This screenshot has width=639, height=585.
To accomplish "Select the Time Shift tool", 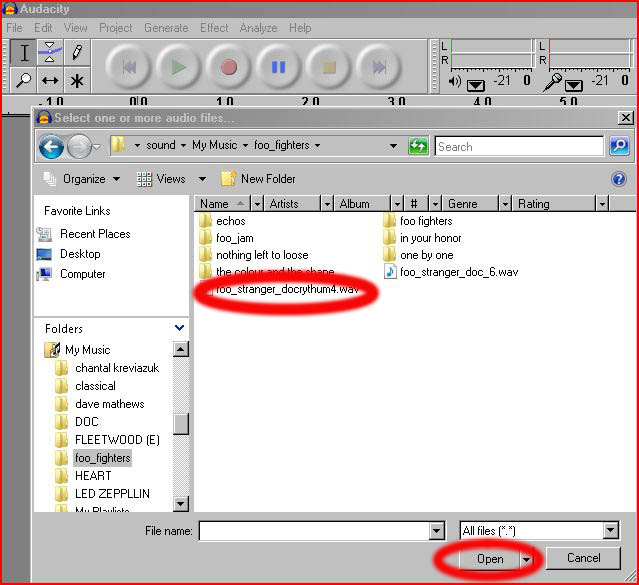I will (49, 80).
